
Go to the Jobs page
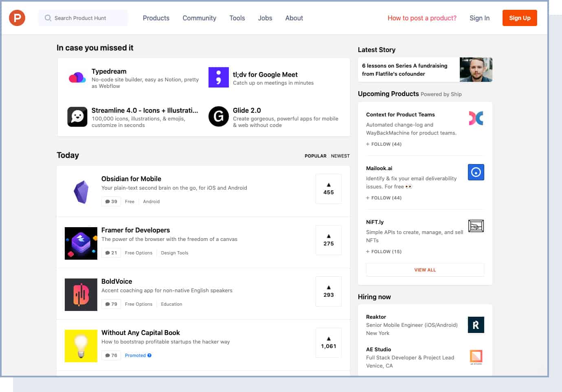tap(265, 18)
